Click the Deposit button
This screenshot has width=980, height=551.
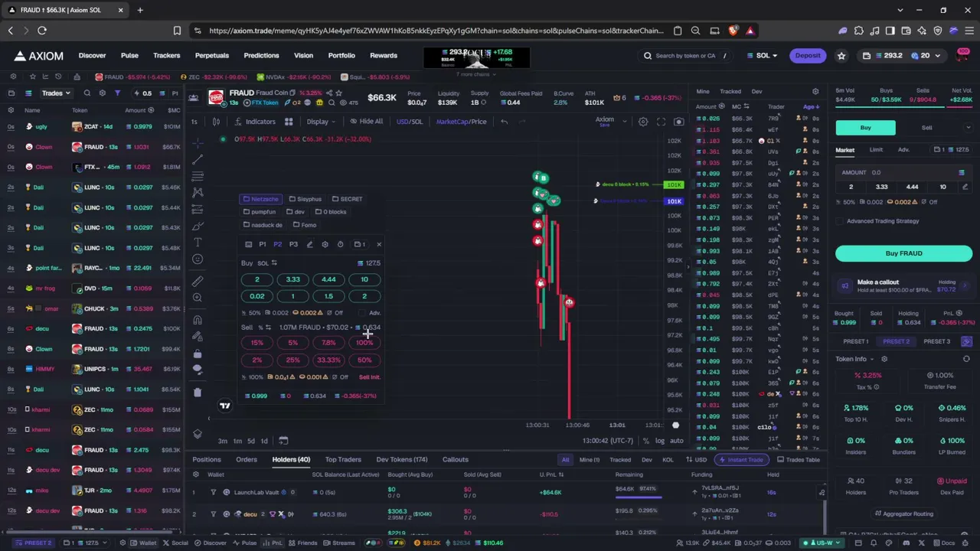[x=808, y=55]
